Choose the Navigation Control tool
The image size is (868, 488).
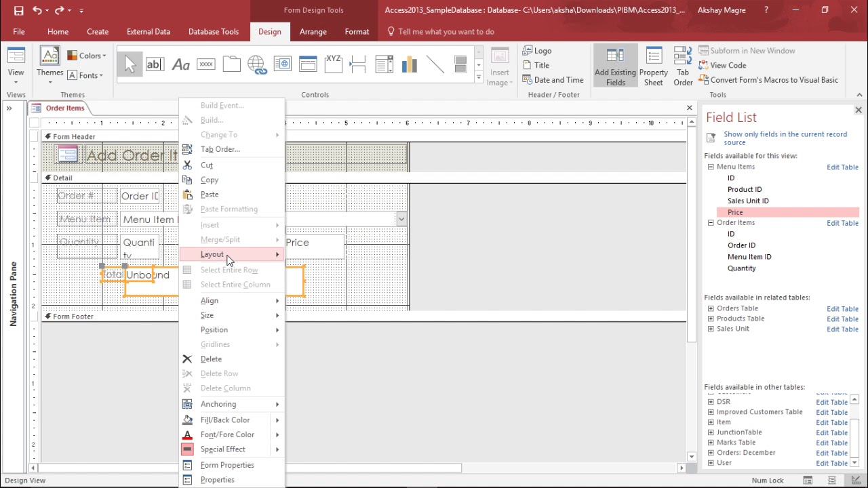click(x=308, y=64)
